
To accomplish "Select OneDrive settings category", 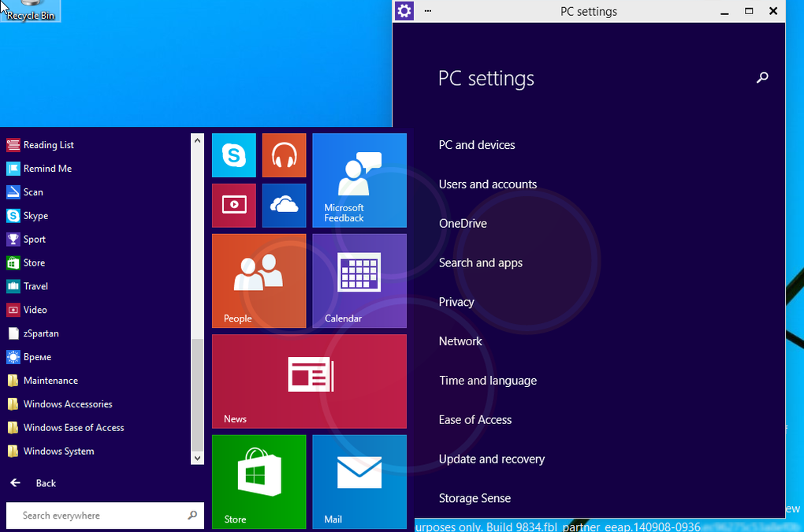I will [x=463, y=224].
